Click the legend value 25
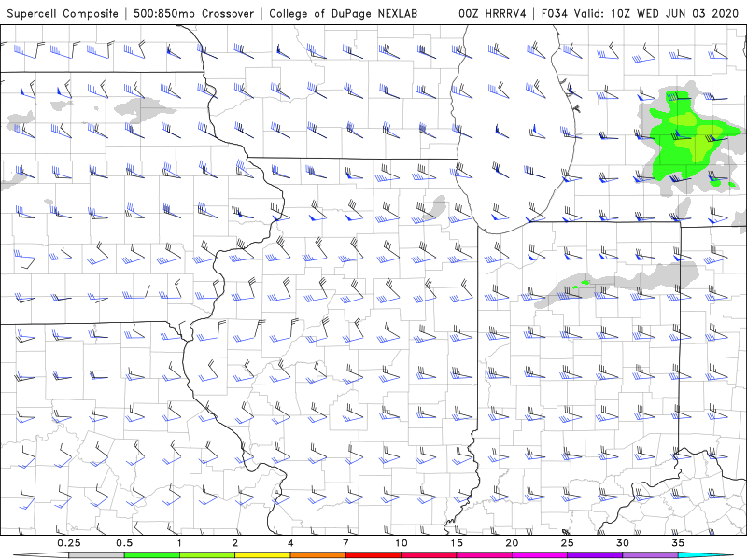747x560 pixels. [567, 543]
